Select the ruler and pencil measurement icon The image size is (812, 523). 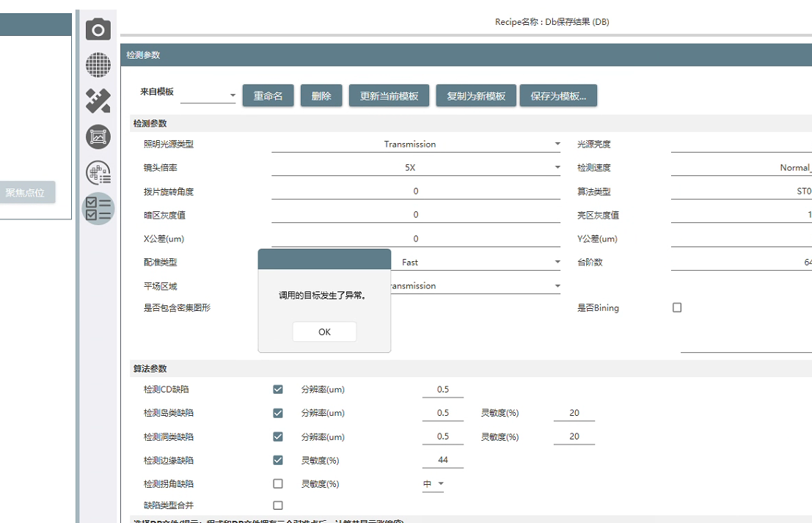(98, 100)
